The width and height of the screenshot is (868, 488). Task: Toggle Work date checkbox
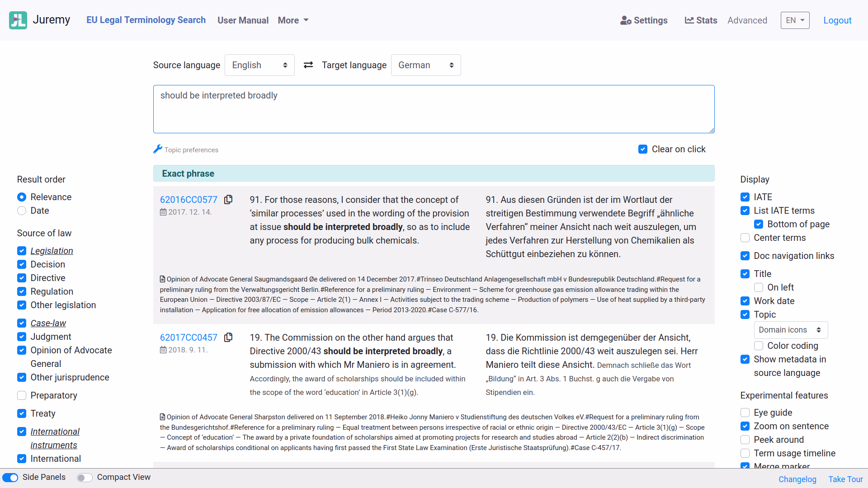click(745, 301)
